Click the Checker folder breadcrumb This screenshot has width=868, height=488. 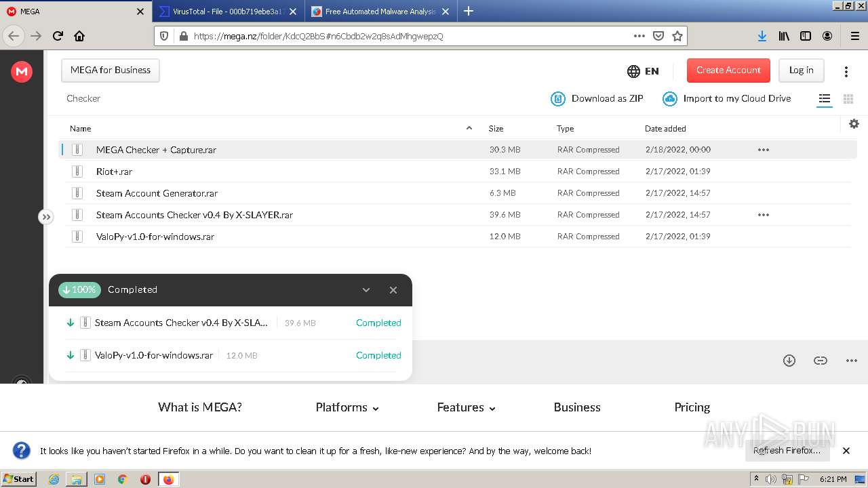83,99
